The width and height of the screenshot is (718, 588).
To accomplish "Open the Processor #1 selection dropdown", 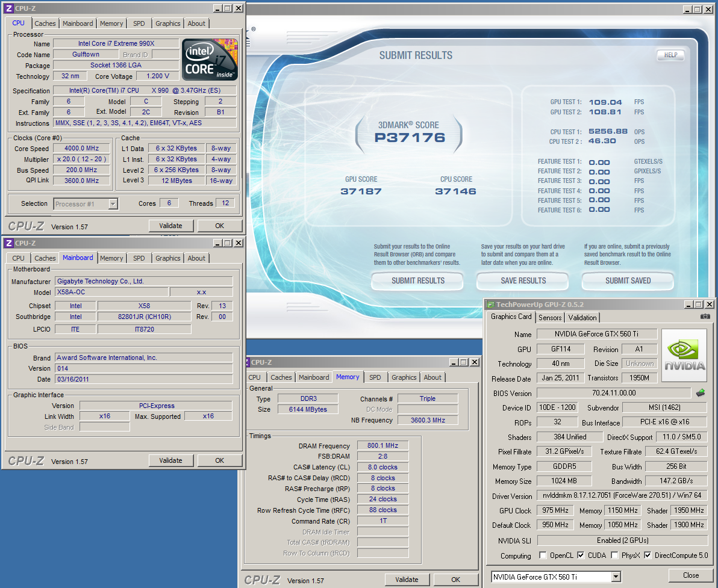I will pyautogui.click(x=113, y=203).
